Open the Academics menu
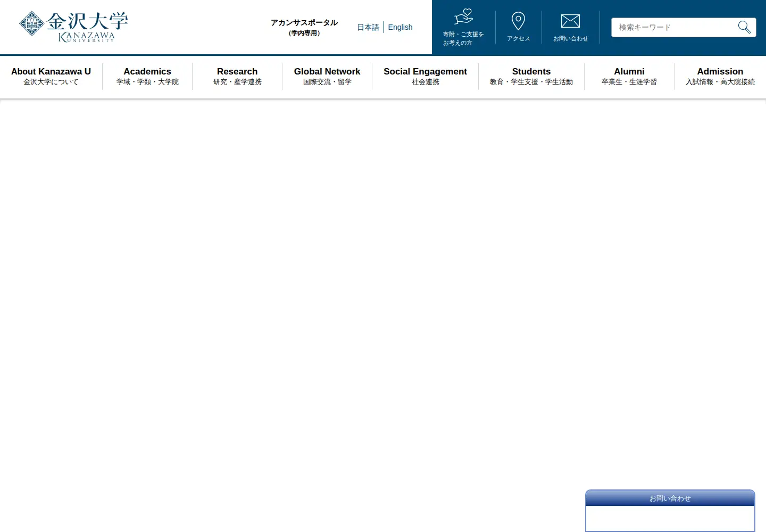766x532 pixels. 147,76
